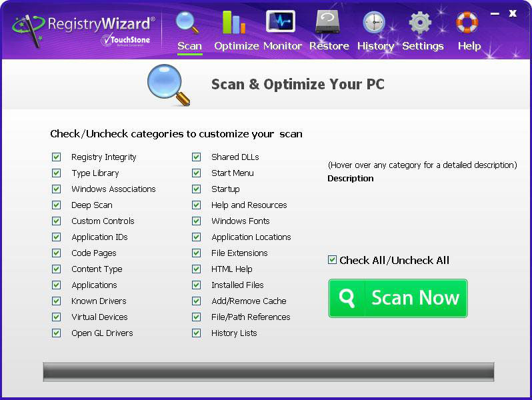Minimize the RegistryWizard window
Image resolution: width=532 pixels, height=400 pixels.
point(495,14)
